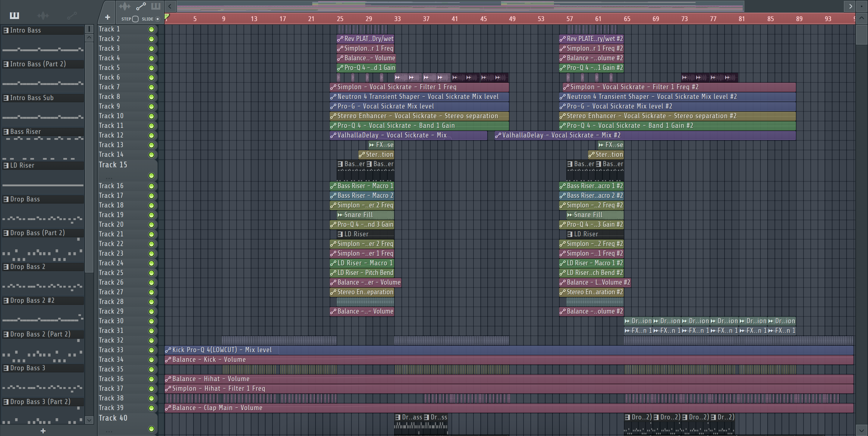Click automation icon on Balance - Kick - Volume clip
This screenshot has height=436, width=868.
click(x=168, y=360)
